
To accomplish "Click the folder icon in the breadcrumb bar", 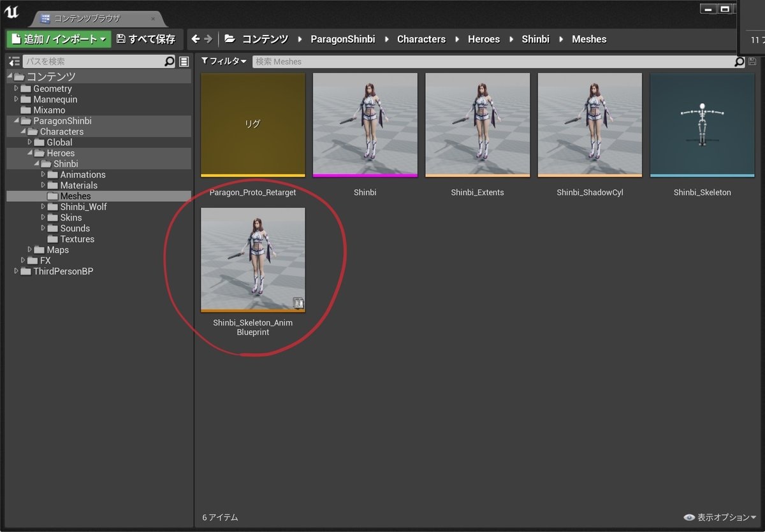I will 229,39.
